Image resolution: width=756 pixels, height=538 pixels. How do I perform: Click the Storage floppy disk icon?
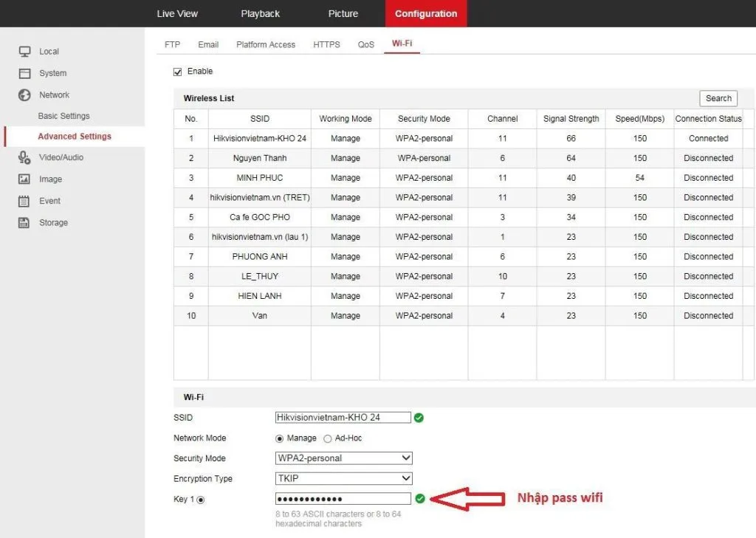coord(24,223)
